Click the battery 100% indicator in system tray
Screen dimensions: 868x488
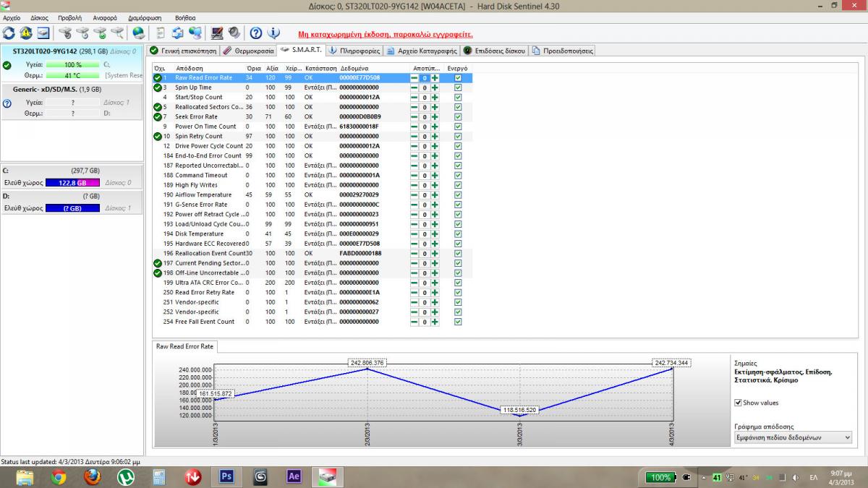coord(660,477)
